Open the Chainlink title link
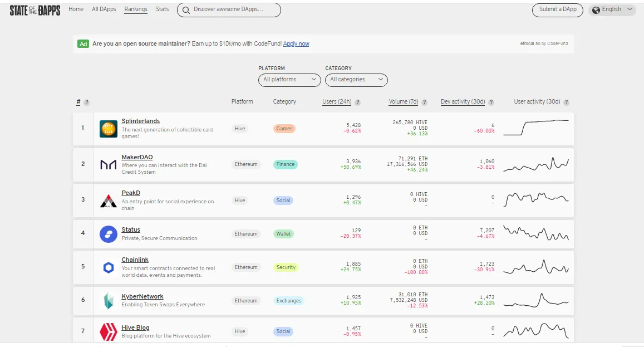The width and height of the screenshot is (644, 347). point(135,260)
